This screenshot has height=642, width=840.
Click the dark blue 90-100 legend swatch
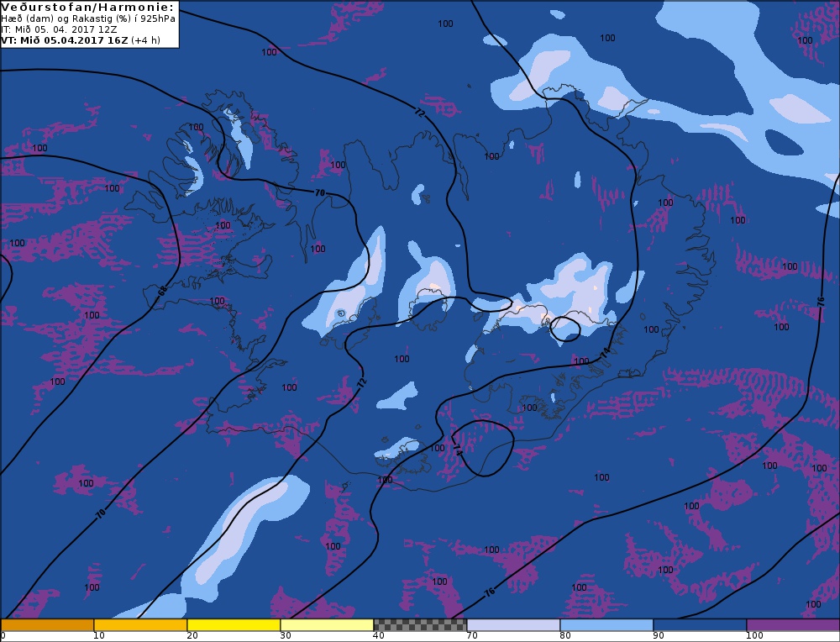tap(700, 624)
